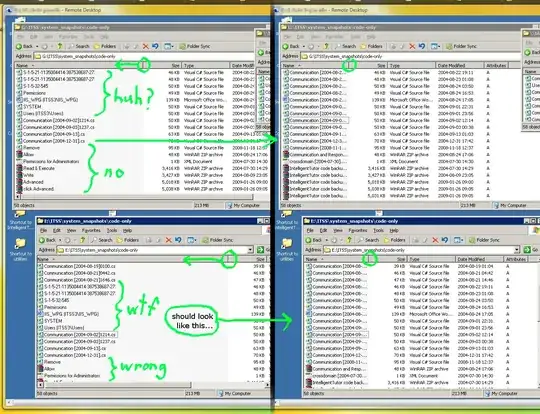The height and width of the screenshot is (414, 540).
Task: Select 'Communication [2004-08-19]0100.cs' in left desktop's E: window
Action: (76, 266)
